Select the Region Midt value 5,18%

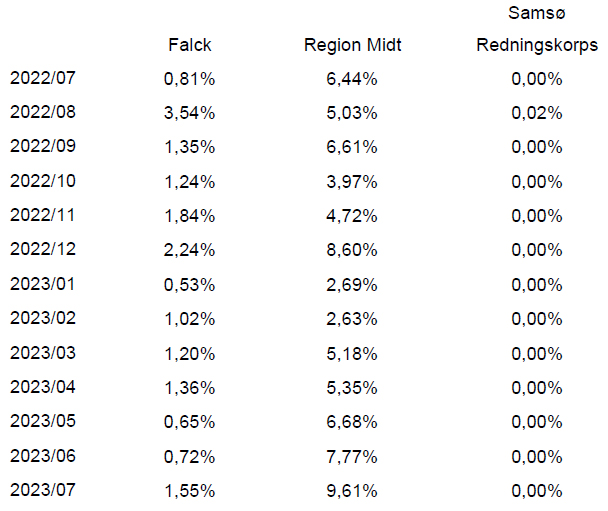[352, 354]
